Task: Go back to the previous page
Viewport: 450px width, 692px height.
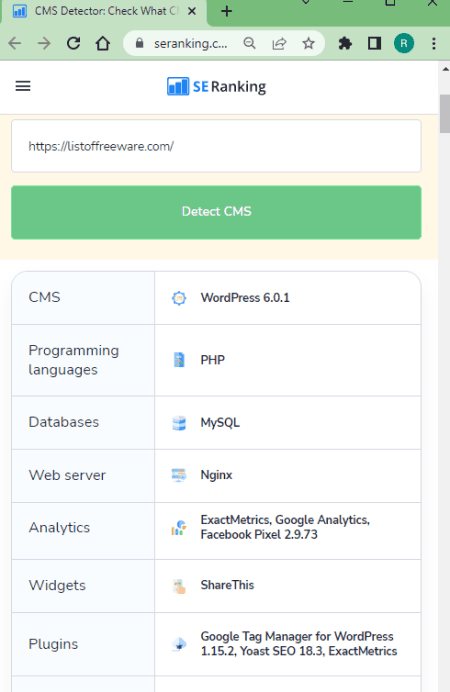Action: tap(15, 43)
